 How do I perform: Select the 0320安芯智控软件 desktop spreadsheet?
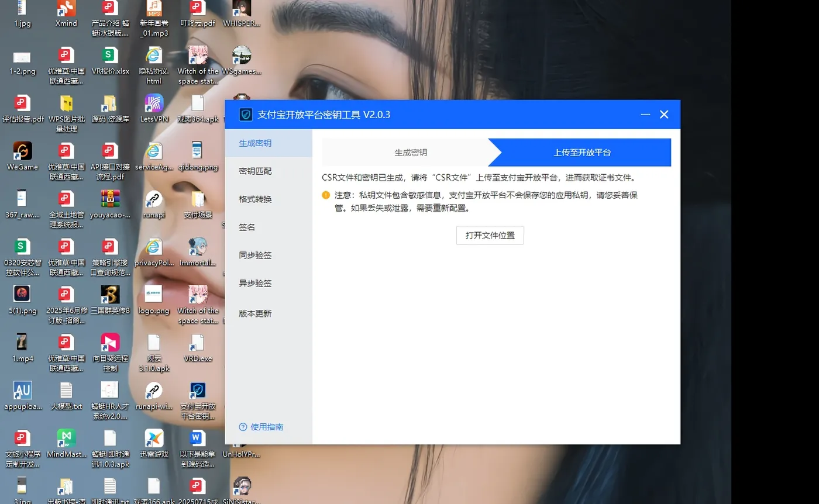click(22, 258)
